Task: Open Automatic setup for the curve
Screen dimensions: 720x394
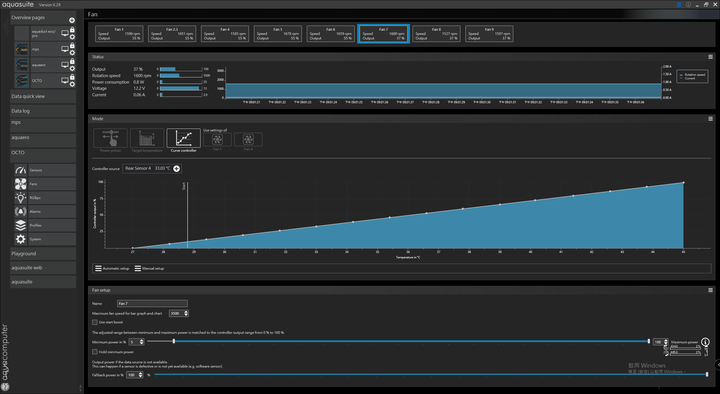Action: tap(112, 268)
